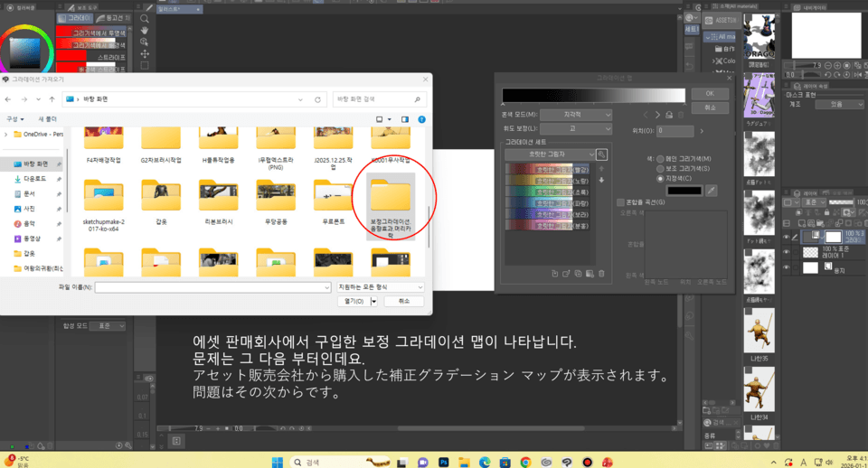Screen dimensions: 868x468
Task: Duplicate the selected gradient in set
Action: [x=578, y=273]
